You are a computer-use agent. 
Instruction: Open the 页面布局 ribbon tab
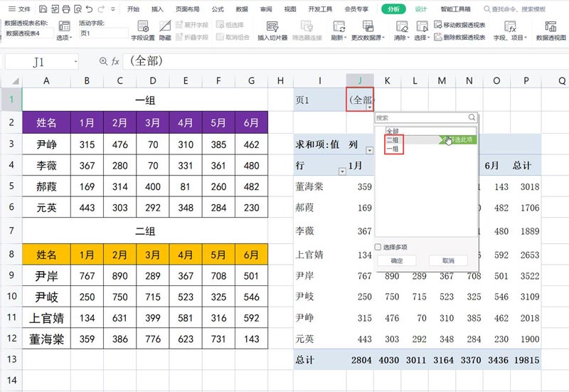(x=187, y=9)
